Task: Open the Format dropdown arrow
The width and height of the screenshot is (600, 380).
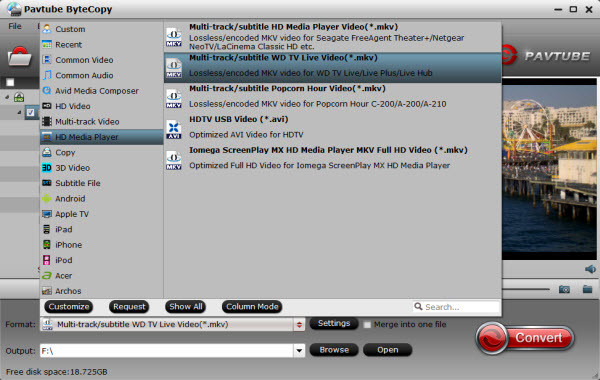Action: (x=299, y=325)
